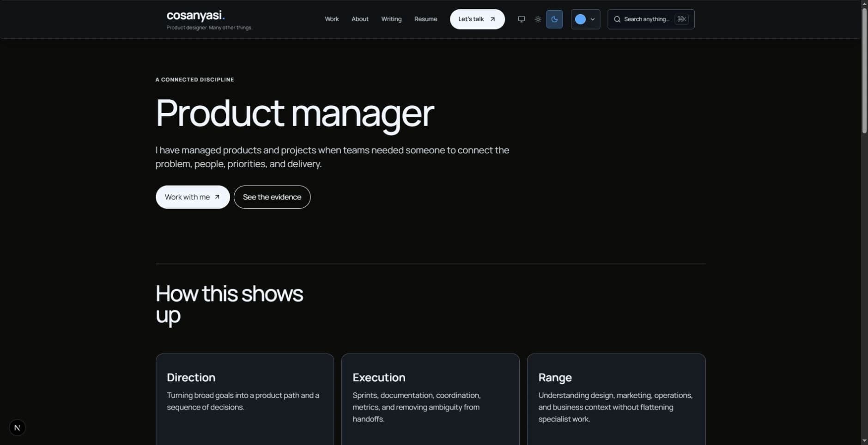The image size is (868, 445).
Task: Select the Execution card heading
Action: pyautogui.click(x=379, y=378)
